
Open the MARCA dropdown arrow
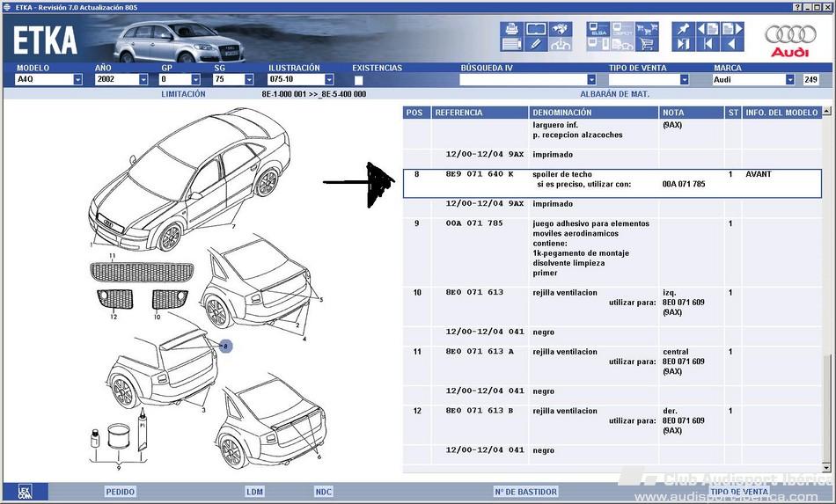click(x=790, y=79)
